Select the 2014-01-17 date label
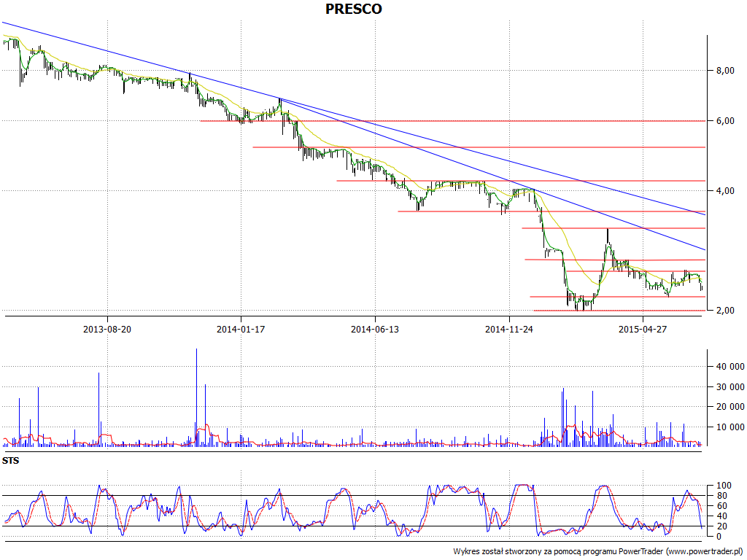Viewport: 747px width, 560px height. (x=241, y=329)
